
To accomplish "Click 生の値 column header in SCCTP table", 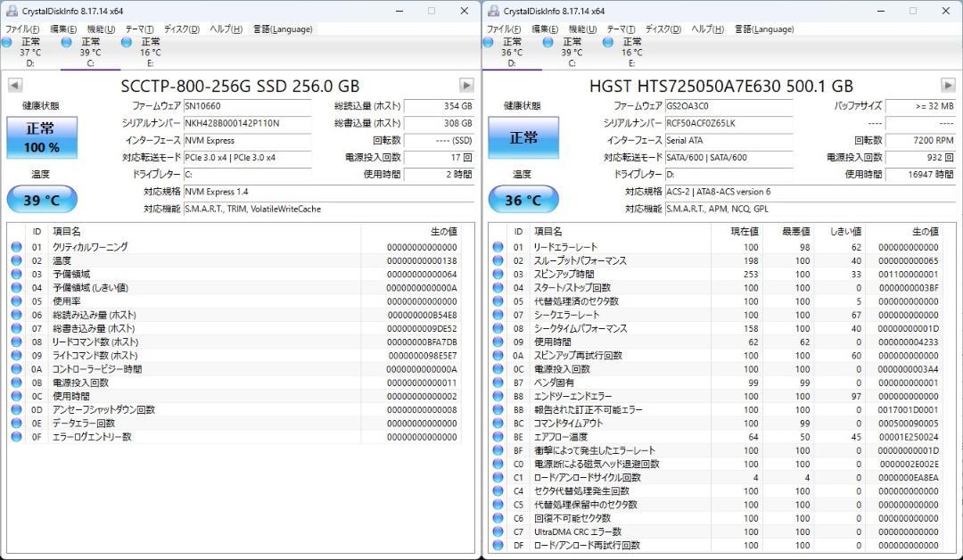I will click(444, 232).
